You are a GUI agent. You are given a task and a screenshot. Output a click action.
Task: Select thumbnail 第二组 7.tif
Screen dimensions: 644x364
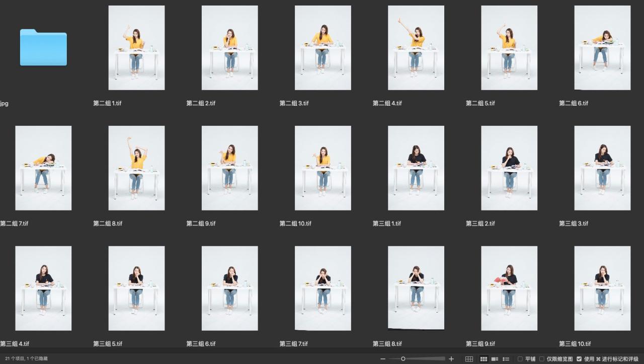tap(43, 168)
